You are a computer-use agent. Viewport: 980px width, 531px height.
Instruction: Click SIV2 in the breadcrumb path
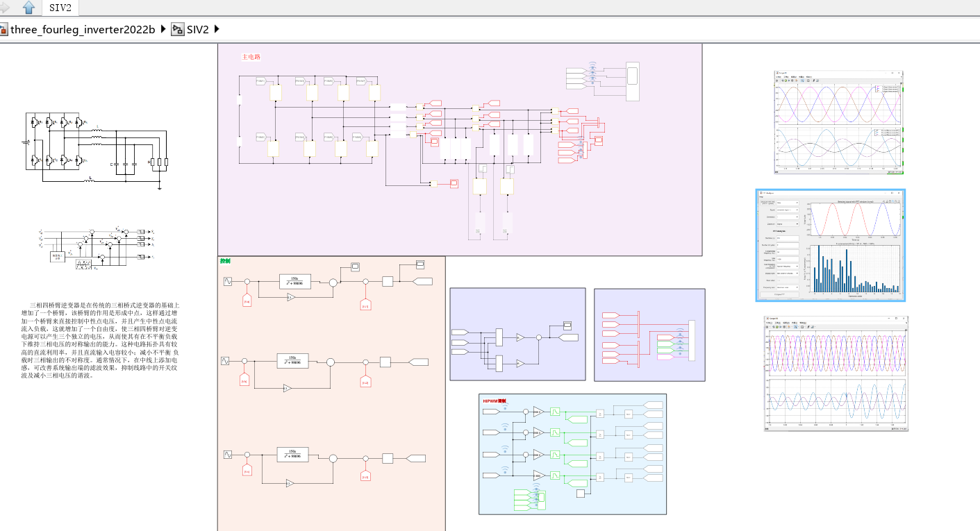click(197, 29)
